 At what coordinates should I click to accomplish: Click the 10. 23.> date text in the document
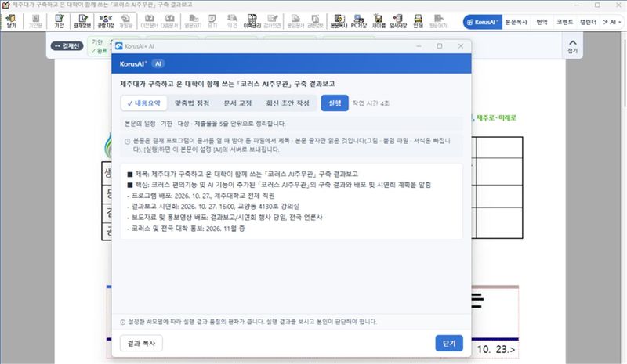click(x=496, y=349)
